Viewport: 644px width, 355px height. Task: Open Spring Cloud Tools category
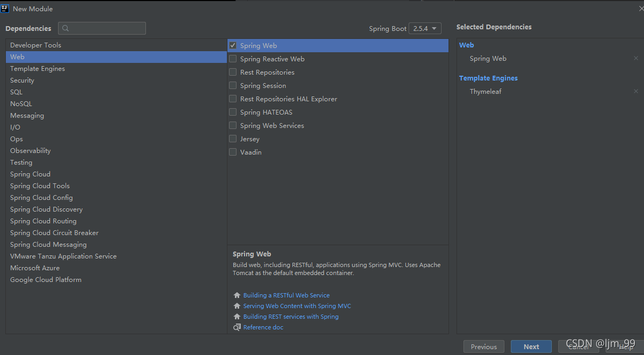pos(116,186)
